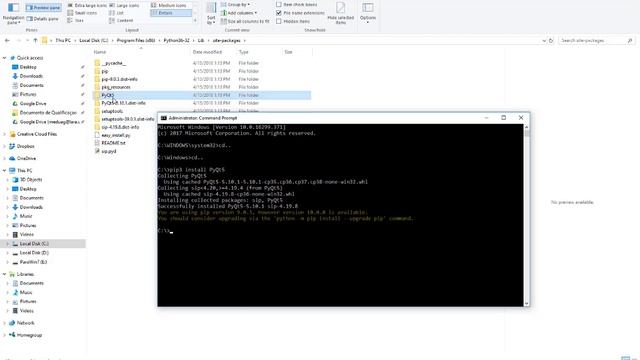Select Large icons layout
640x360 pixels.
[x=124, y=5]
